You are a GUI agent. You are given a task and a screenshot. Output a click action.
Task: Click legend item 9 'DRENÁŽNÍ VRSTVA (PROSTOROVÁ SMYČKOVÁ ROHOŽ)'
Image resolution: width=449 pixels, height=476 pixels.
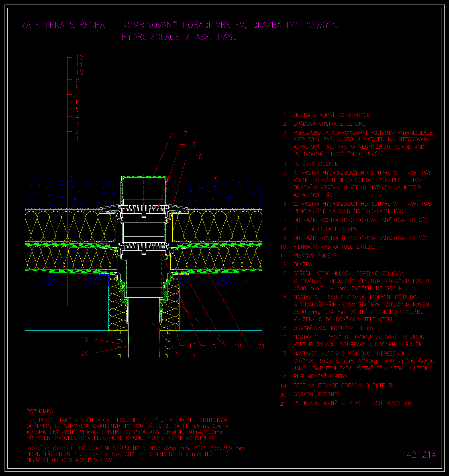click(360, 238)
